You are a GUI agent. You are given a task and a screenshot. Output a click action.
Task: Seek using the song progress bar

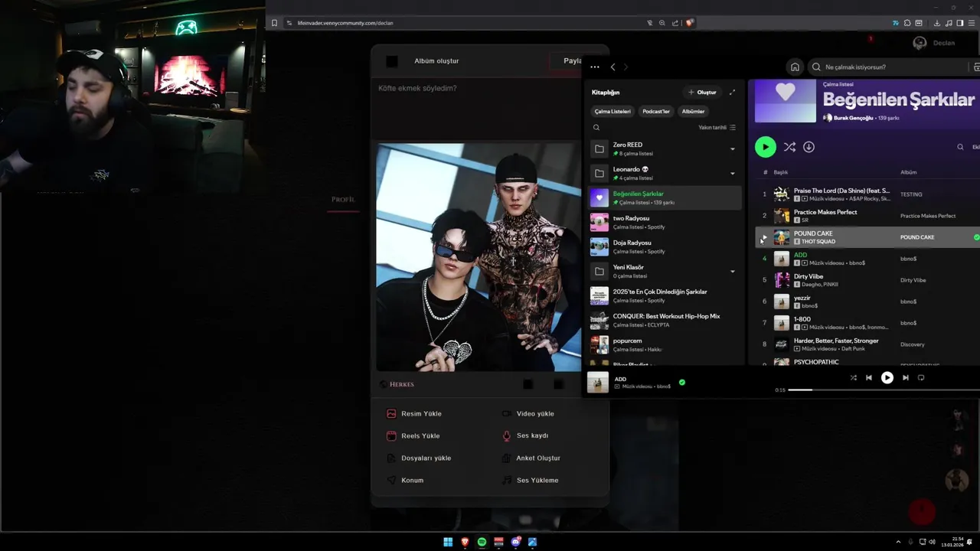tap(884, 390)
